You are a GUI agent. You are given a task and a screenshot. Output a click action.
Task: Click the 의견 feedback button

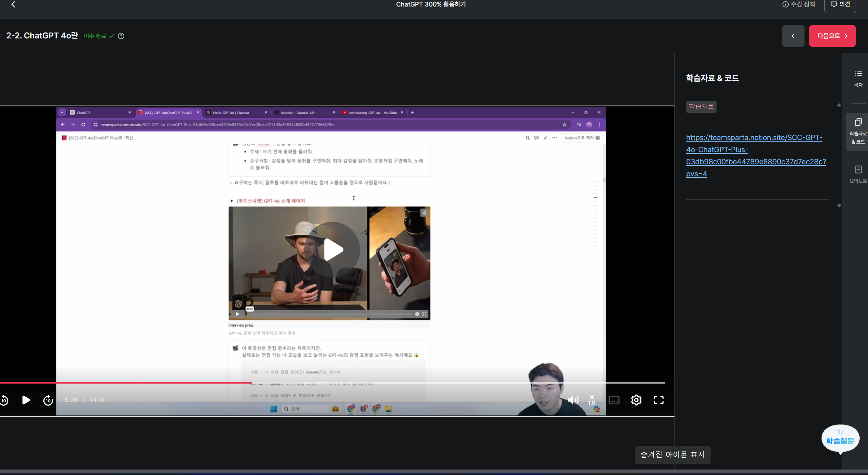tap(840, 5)
